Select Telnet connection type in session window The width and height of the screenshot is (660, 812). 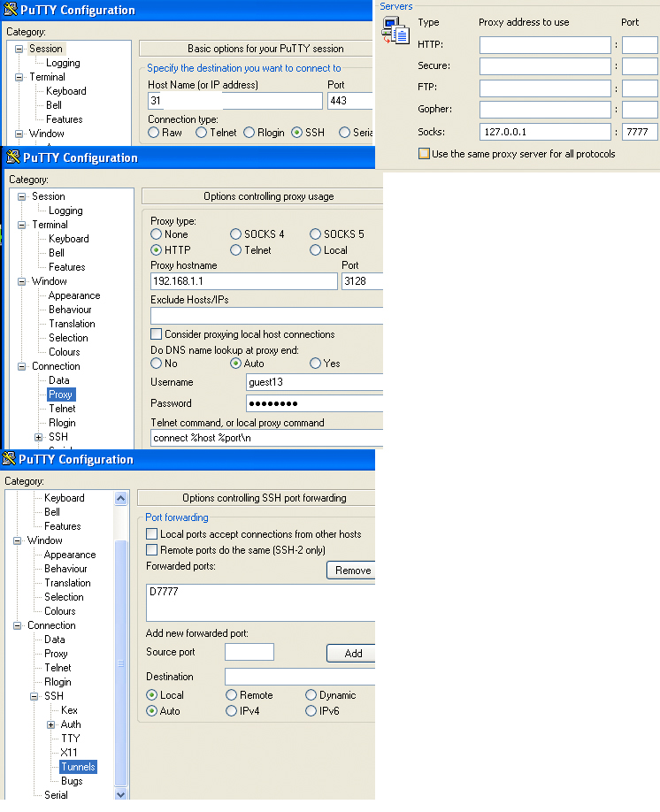(x=201, y=133)
